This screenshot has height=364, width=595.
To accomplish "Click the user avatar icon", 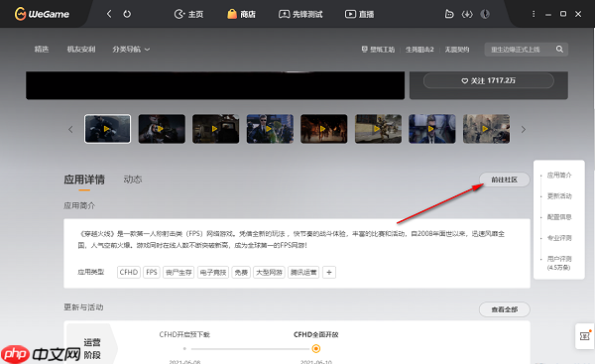I will 485,14.
